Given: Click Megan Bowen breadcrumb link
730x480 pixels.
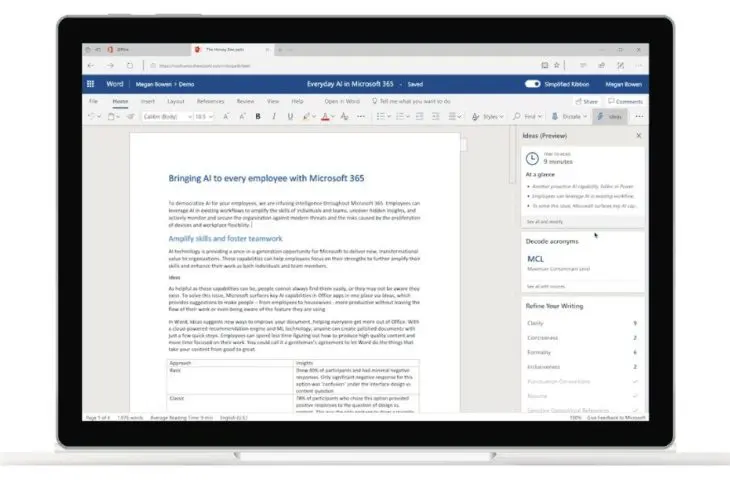Looking at the screenshot, I should click(154, 84).
